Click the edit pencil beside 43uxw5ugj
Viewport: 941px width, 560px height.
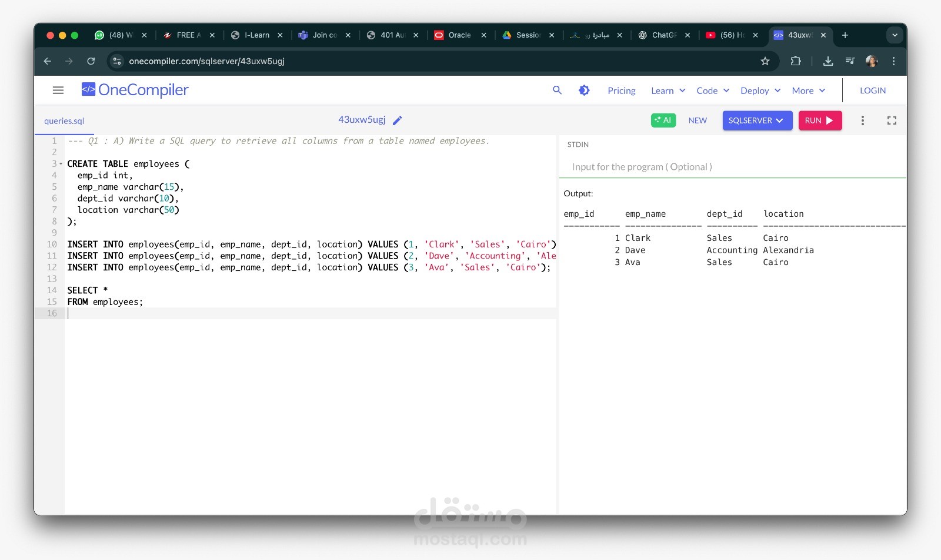click(x=398, y=120)
